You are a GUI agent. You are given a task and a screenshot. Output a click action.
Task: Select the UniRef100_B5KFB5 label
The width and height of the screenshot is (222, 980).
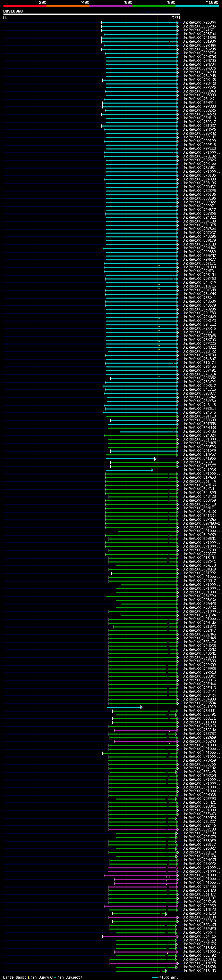pyautogui.click(x=199, y=432)
